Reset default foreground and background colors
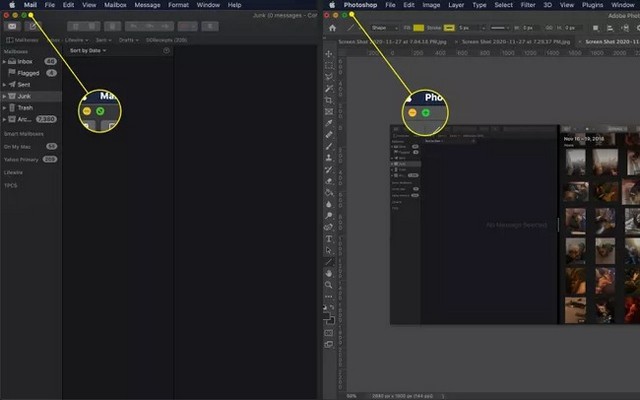The image size is (640, 400). [x=325, y=307]
